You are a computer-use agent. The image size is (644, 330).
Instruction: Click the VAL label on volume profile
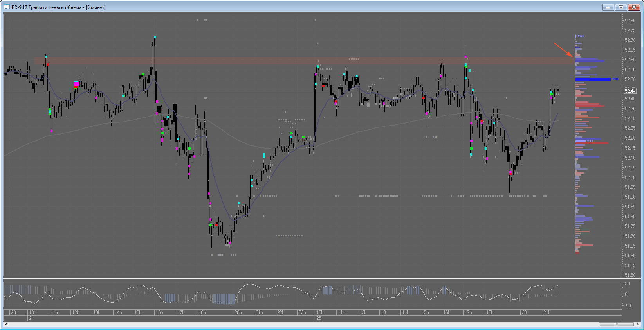[590, 141]
